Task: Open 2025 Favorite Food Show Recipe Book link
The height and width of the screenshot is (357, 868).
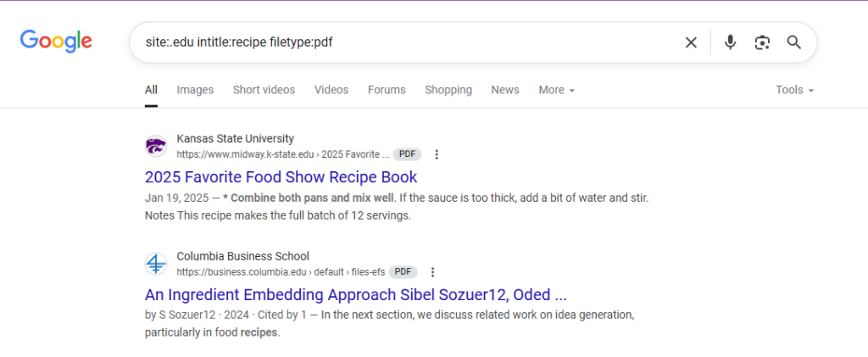Action: 281,177
